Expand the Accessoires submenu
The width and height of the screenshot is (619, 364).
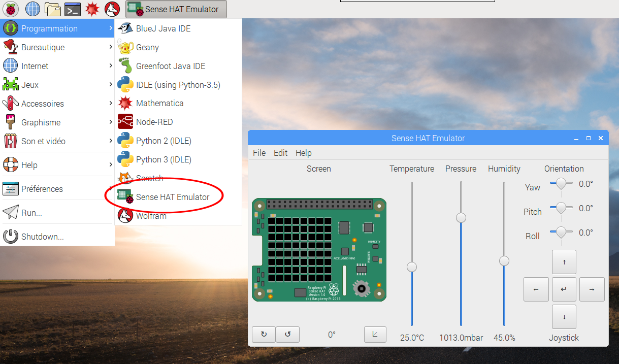[x=57, y=104]
